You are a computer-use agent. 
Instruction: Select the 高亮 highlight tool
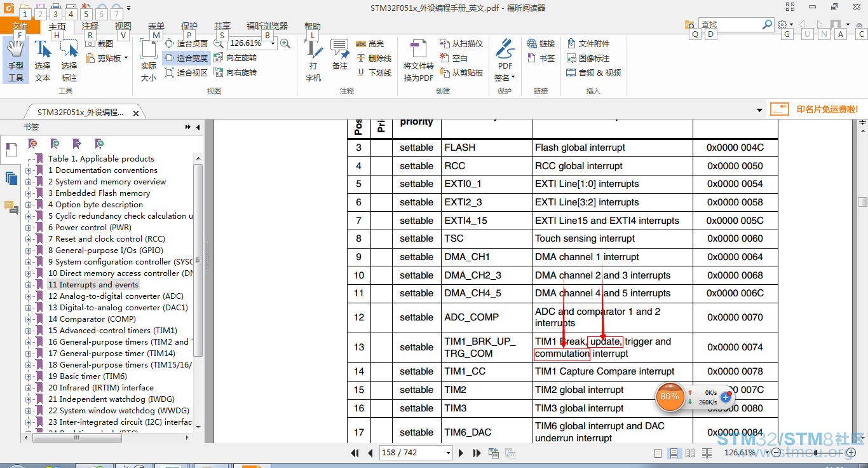click(x=370, y=44)
